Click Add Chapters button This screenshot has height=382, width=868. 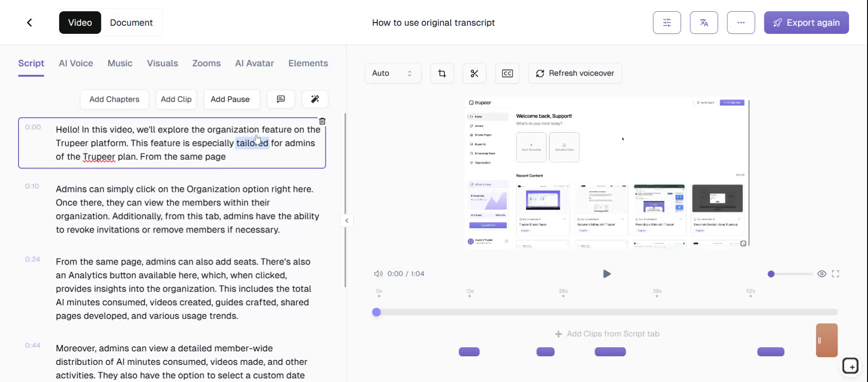click(114, 99)
